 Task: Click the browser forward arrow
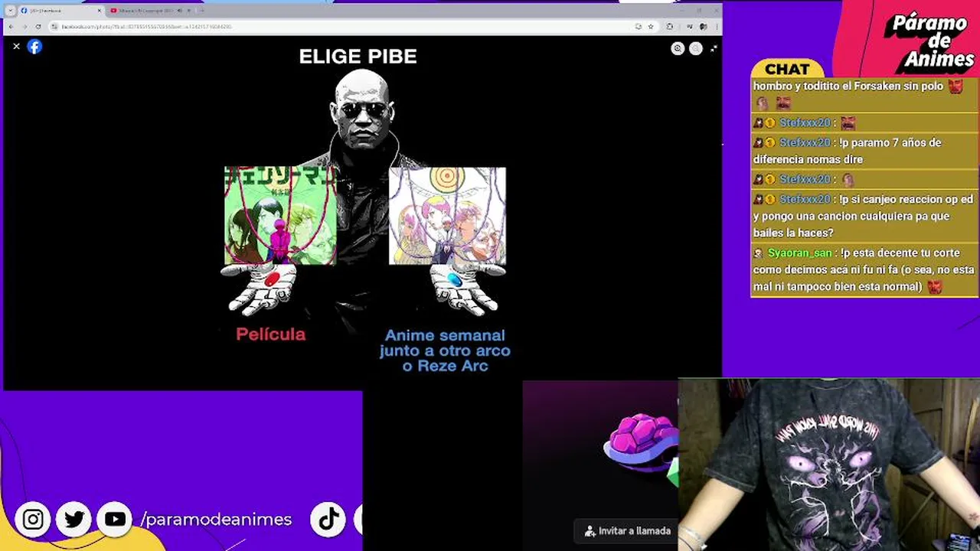pyautogui.click(x=24, y=26)
